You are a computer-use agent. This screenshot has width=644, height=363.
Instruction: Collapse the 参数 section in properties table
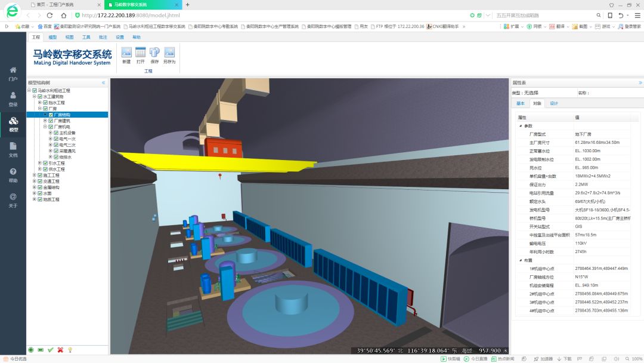(521, 126)
